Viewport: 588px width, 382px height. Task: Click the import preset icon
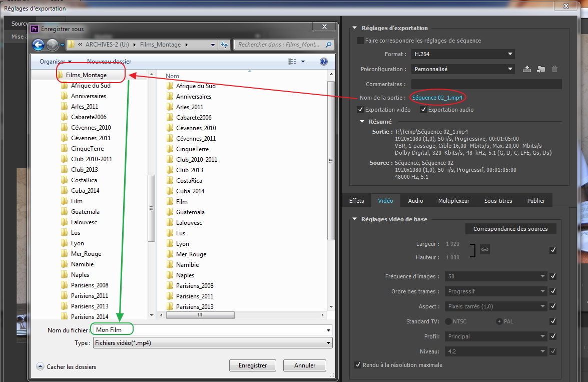point(540,69)
